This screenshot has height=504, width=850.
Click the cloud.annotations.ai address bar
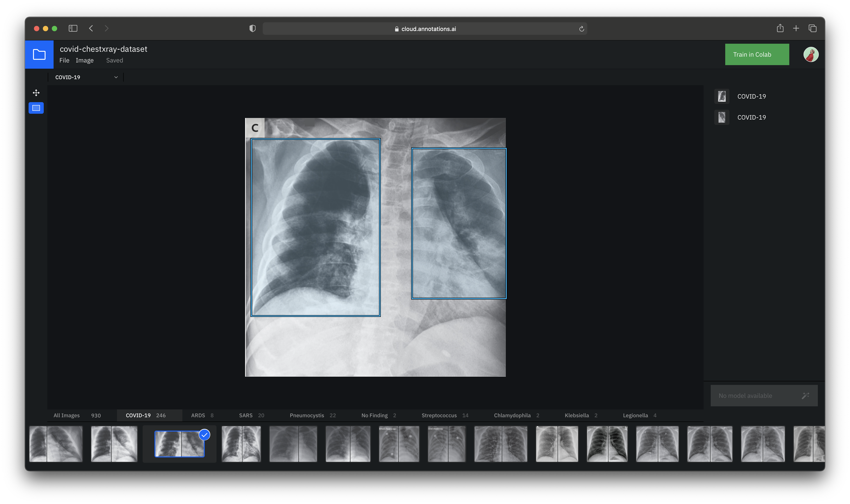click(425, 29)
